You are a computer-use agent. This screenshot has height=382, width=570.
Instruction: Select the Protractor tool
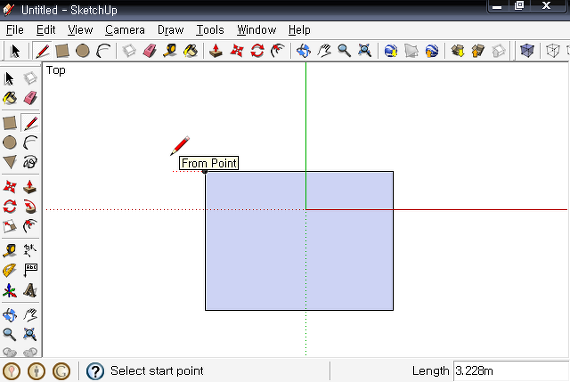(10, 270)
